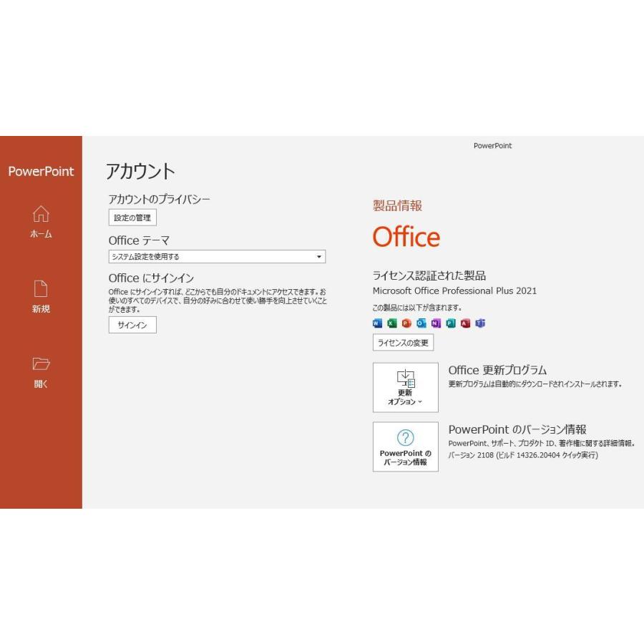Click the Word icon in included products
The image size is (644, 644).
click(377, 323)
